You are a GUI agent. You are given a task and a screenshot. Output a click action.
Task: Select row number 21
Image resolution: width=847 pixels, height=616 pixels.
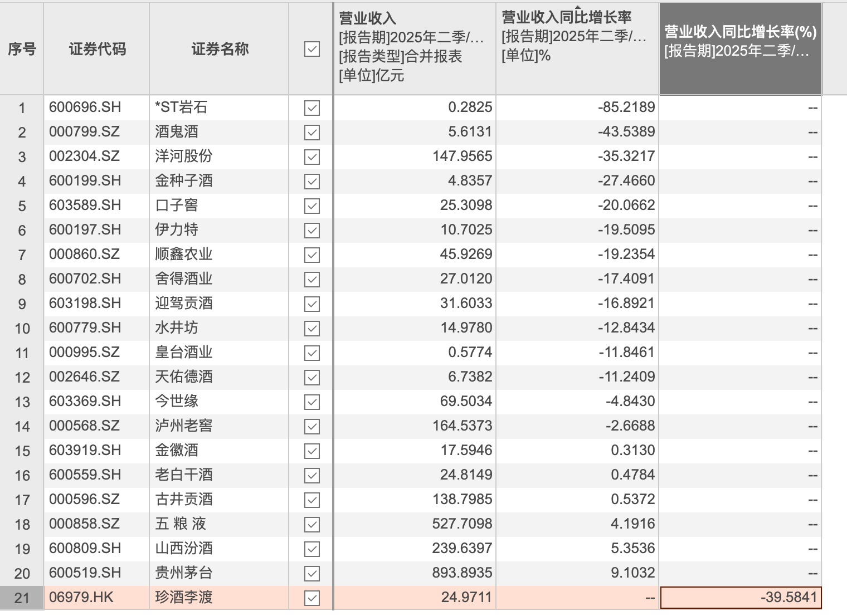22,598
